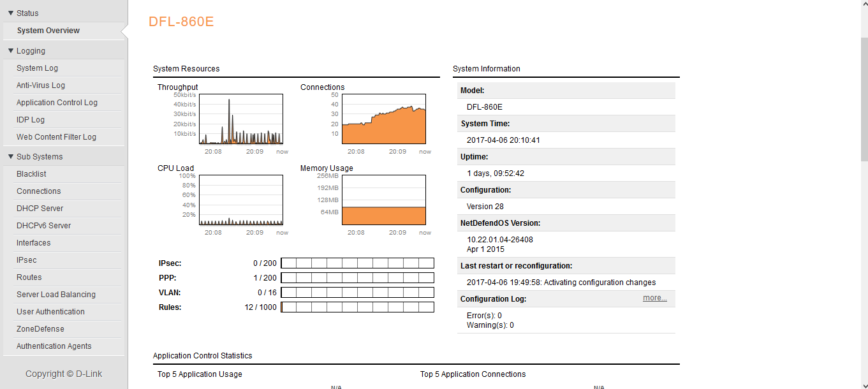Go to DHCPv6 Server status
Screen dimensions: 868x389
[x=43, y=226]
